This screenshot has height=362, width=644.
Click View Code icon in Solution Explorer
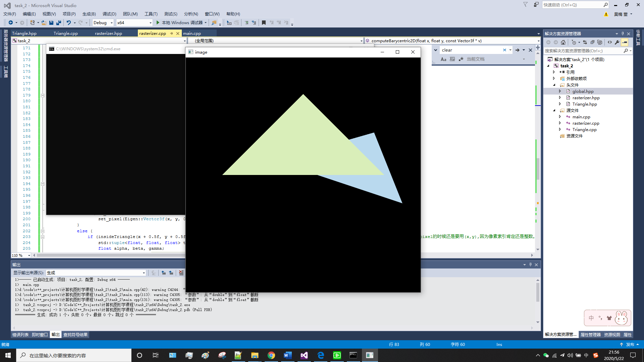coord(609,42)
